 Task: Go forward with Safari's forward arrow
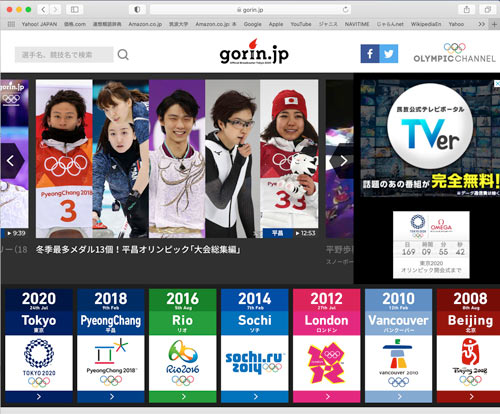tap(55, 10)
